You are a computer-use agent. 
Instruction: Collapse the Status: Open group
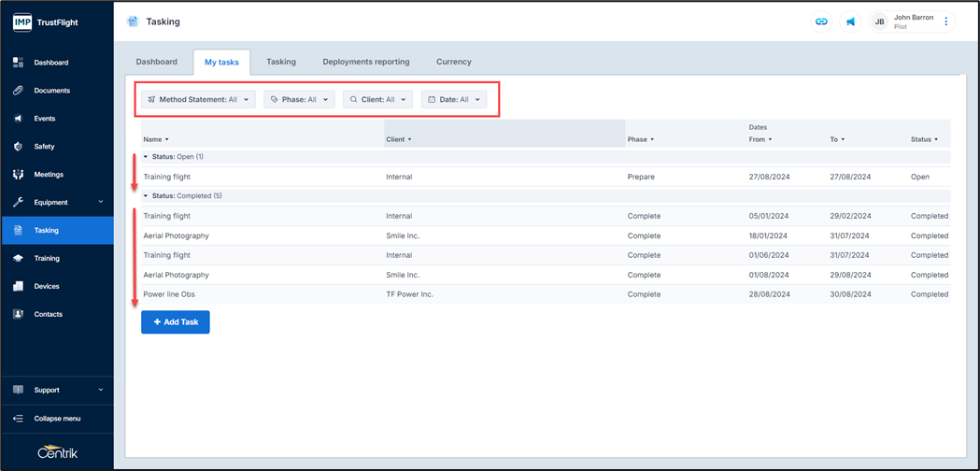146,157
